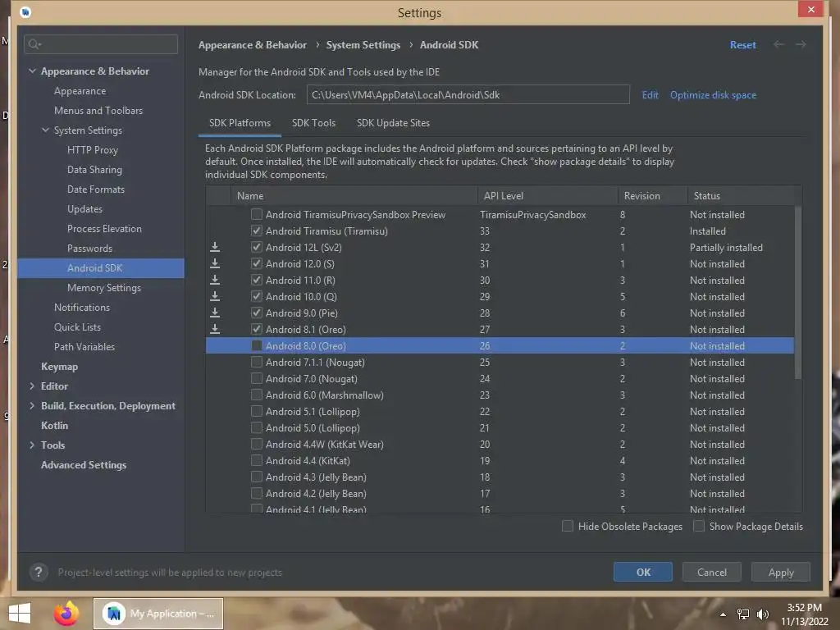This screenshot has width=840, height=630.
Task: Click the Android Studio logo in title bar
Action: pos(25,12)
